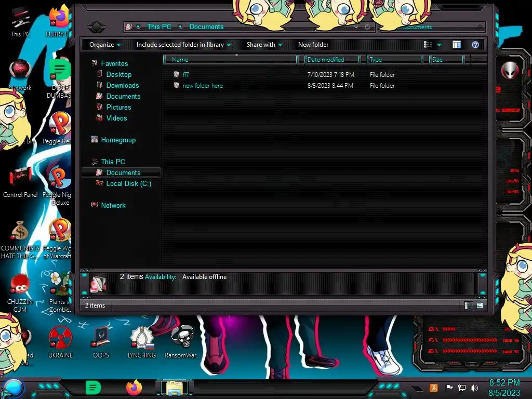Click the Action Center flag icon

pyautogui.click(x=449, y=388)
